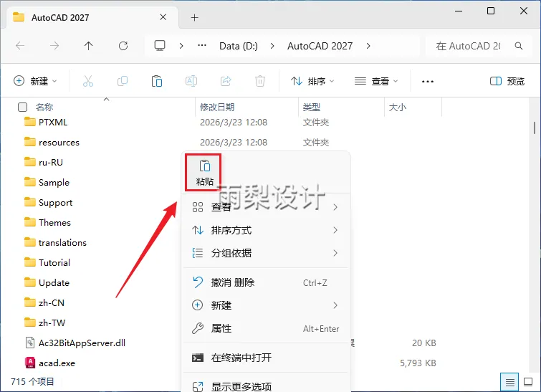Click the This PC monitor icon in the address bar
Screen dimensions: 541x392
click(160, 46)
